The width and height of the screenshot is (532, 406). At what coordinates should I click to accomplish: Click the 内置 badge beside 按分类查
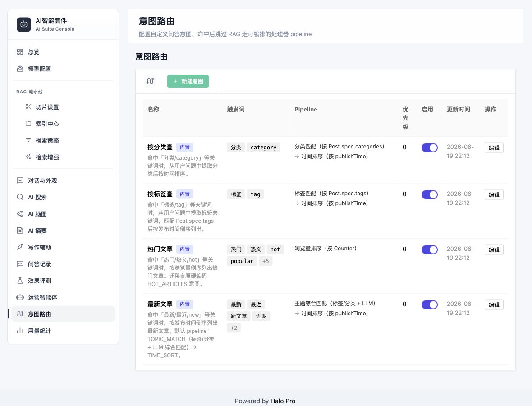pyautogui.click(x=185, y=147)
